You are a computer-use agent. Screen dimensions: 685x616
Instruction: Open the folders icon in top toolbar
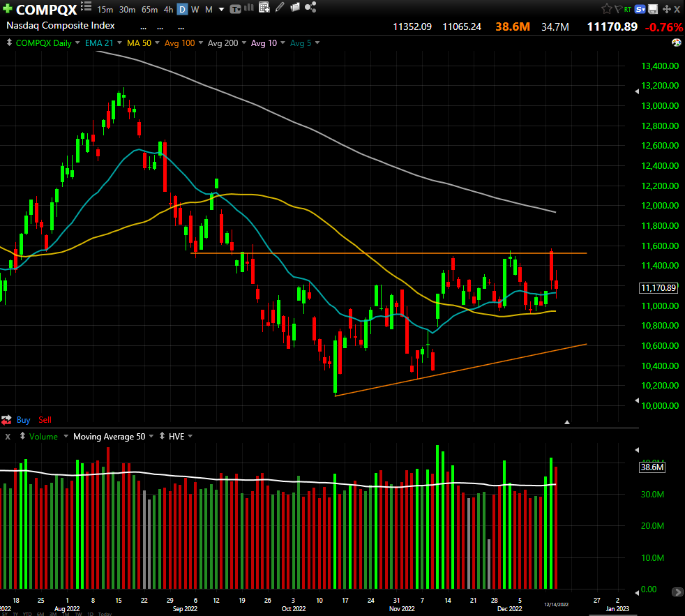295,8
